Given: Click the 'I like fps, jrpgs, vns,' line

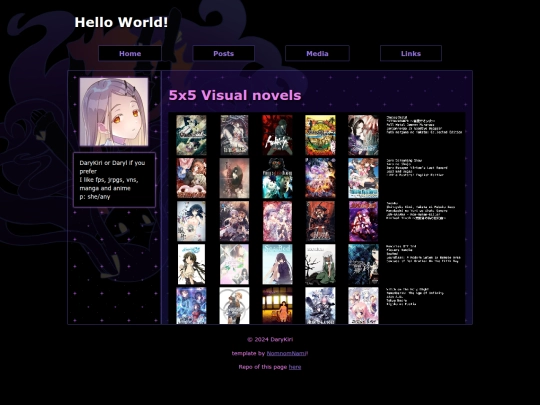Looking at the screenshot, I should click(109, 180).
